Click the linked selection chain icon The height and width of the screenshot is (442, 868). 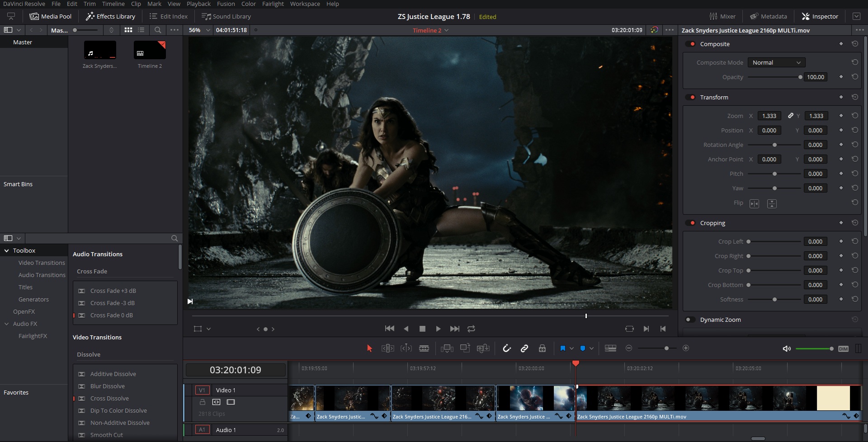pyautogui.click(x=524, y=348)
